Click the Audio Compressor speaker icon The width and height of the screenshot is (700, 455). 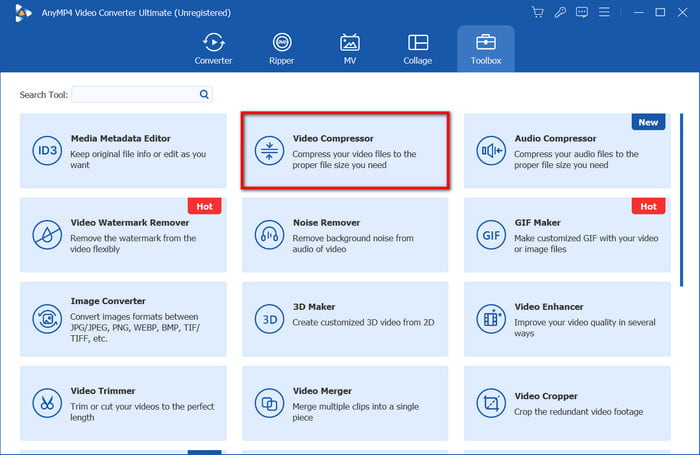491,151
